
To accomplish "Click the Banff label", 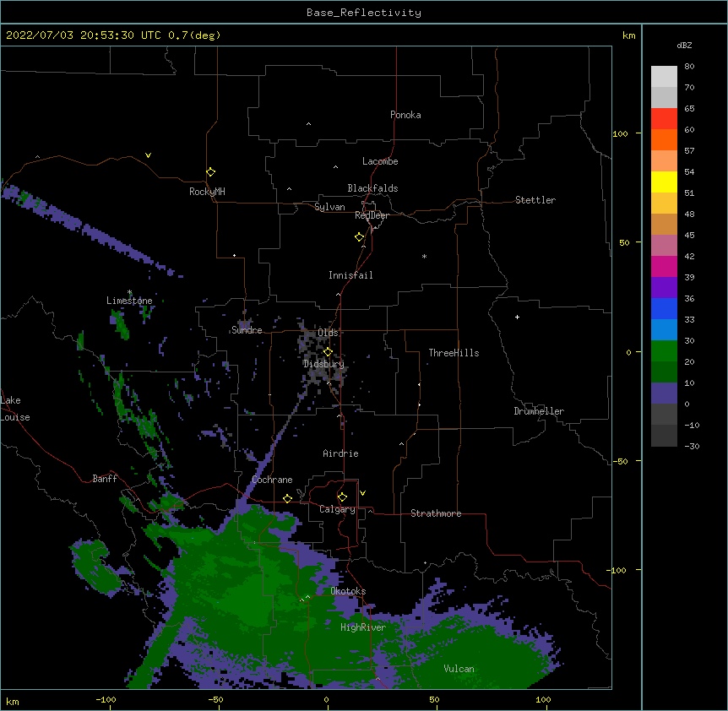I will click(105, 479).
